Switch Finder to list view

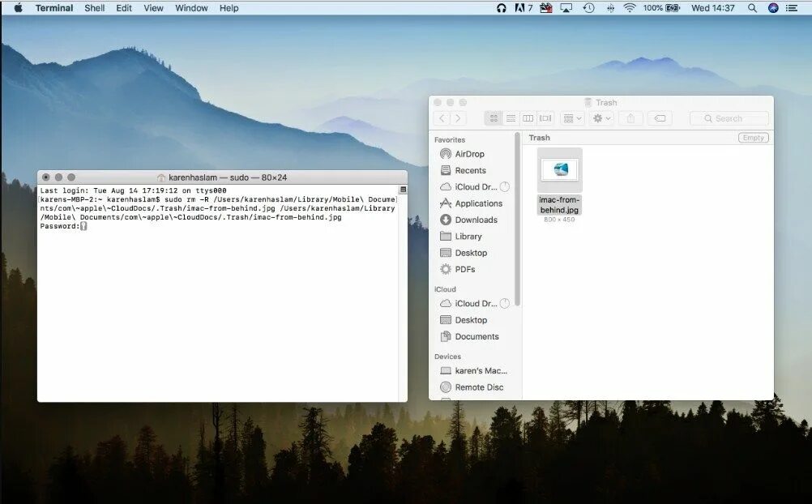pos(511,118)
